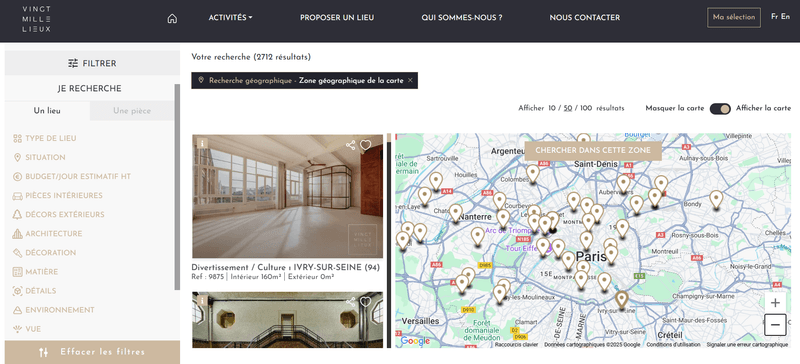The width and height of the screenshot is (800, 364).
Task: Show 50 results per page
Action: (x=568, y=108)
